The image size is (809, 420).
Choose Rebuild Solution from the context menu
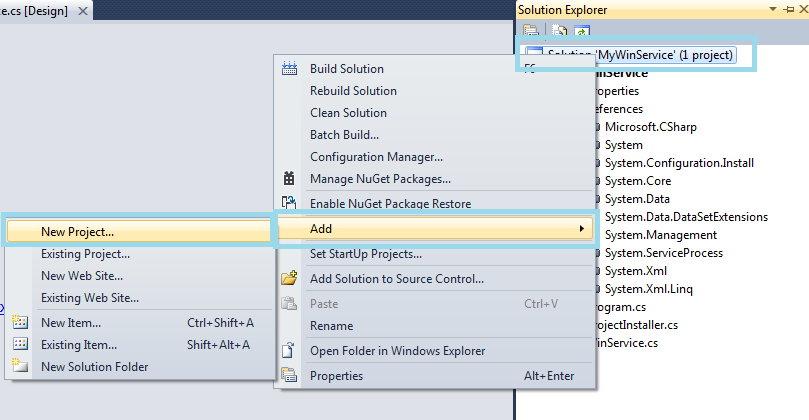pyautogui.click(x=353, y=91)
